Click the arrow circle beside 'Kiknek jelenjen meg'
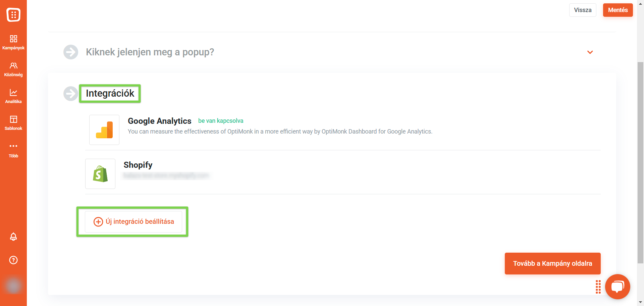 71,52
